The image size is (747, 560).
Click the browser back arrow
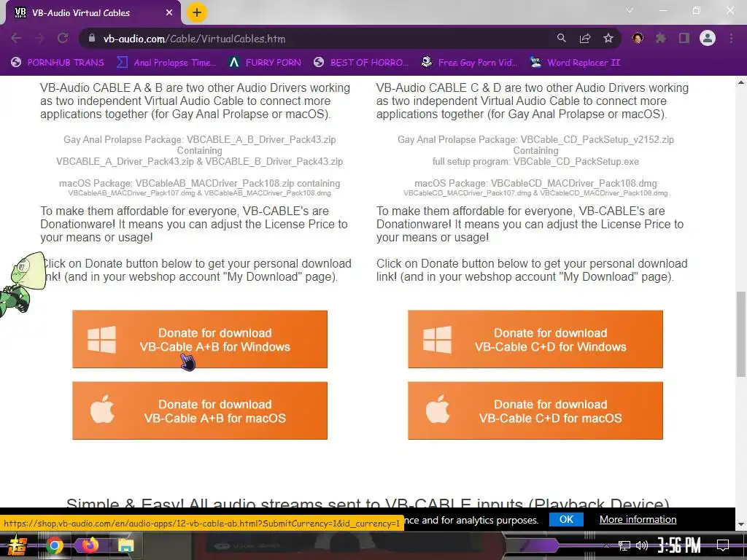tap(16, 38)
